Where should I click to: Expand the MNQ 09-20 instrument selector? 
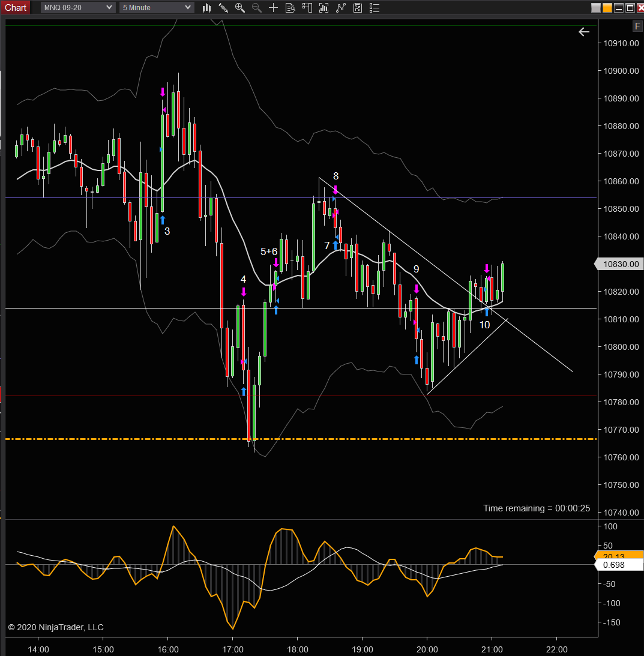78,8
